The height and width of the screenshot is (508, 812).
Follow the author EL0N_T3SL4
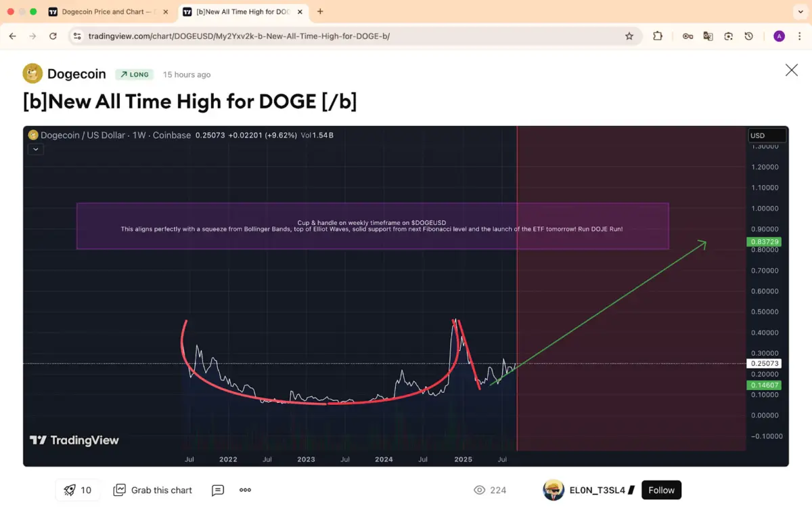[x=661, y=490]
